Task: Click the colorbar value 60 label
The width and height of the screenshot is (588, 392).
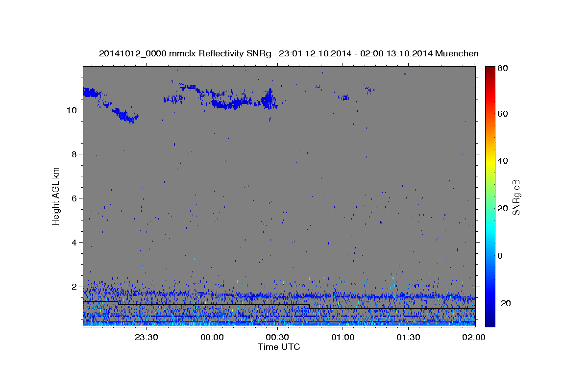Action: (x=502, y=113)
